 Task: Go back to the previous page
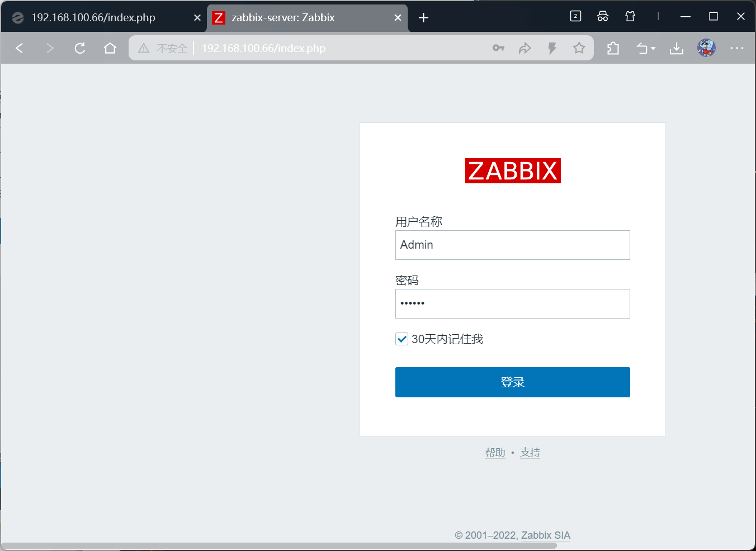pyautogui.click(x=20, y=48)
